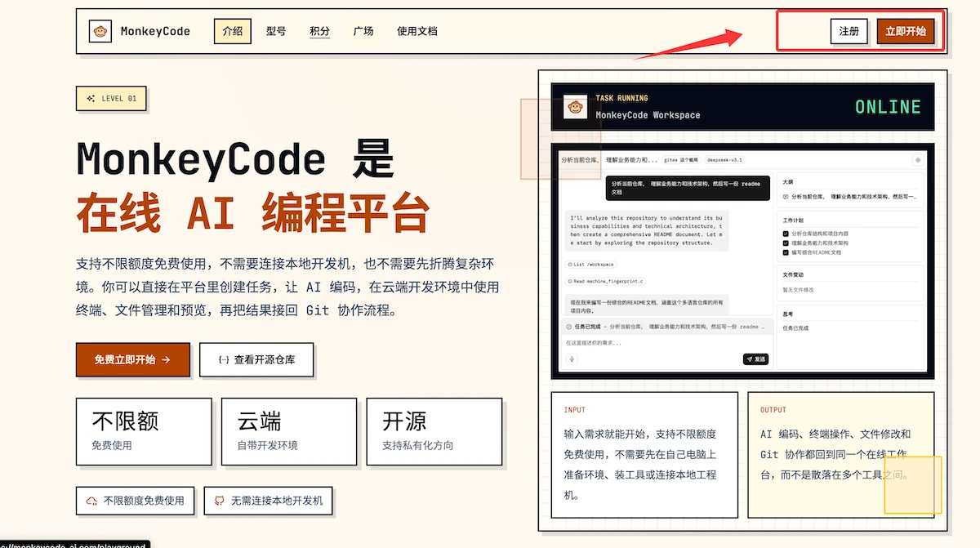
Task: Click the paper-plane icon on 发送 button
Action: tap(749, 359)
